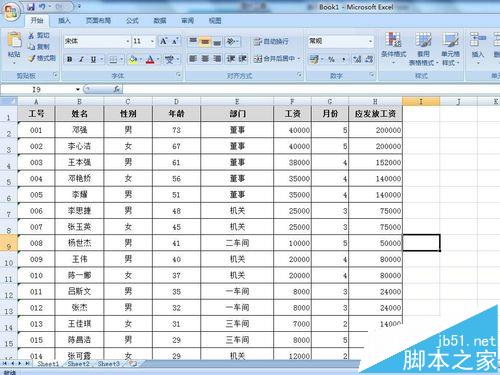Align text to middle of cell
The width and height of the screenshot is (500, 375).
205,41
